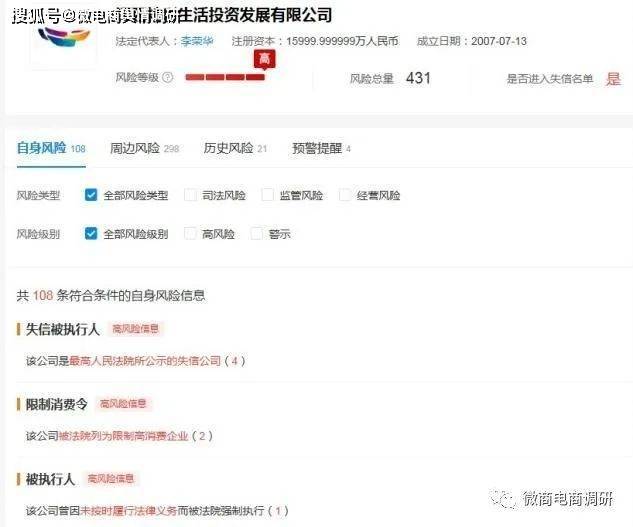Screen dimensions: 633x527
Task: Open 最高人民法院所公示的失信公司 link
Action: point(145,361)
